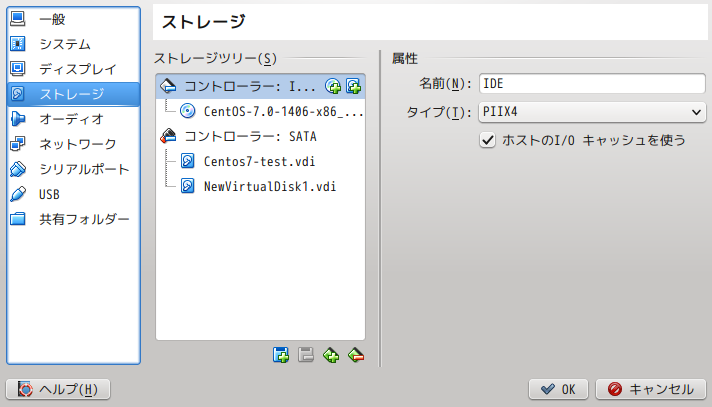
Task: Click the 共有フォルダー folder icon
Action: pyautogui.click(x=18, y=219)
